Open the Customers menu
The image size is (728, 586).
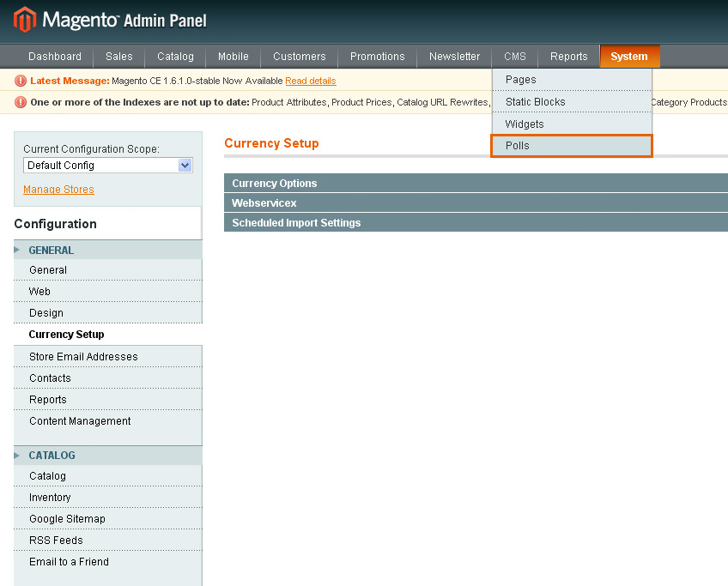[300, 57]
